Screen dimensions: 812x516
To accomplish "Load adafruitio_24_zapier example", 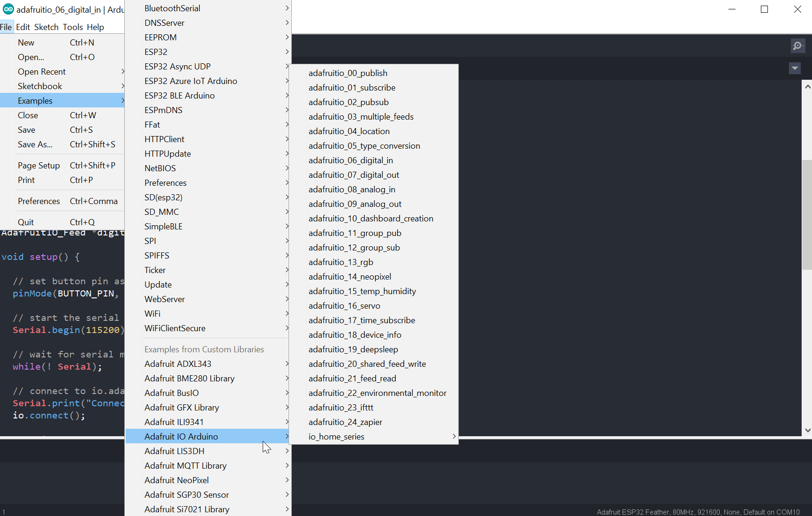I will coord(374,422).
